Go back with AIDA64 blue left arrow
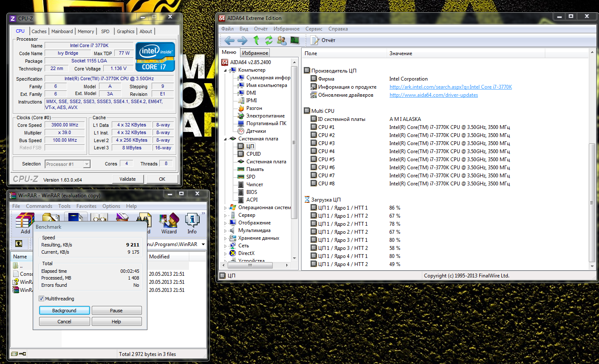599x364 pixels. (229, 40)
